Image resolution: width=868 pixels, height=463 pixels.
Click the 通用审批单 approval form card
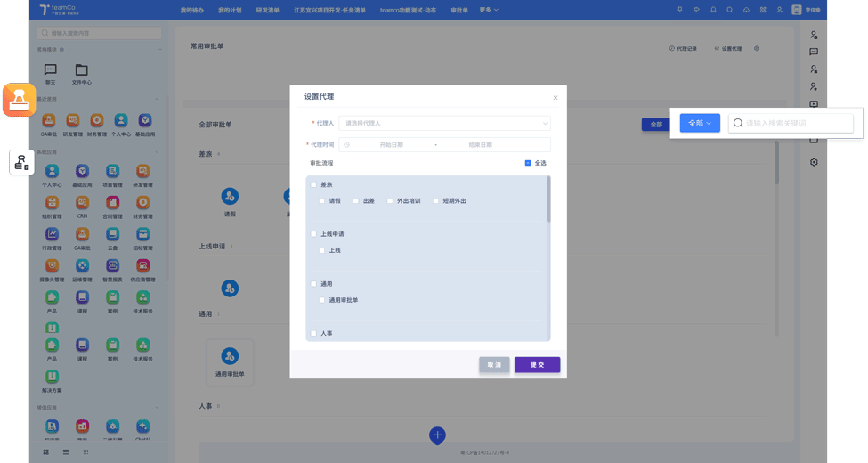[230, 361]
